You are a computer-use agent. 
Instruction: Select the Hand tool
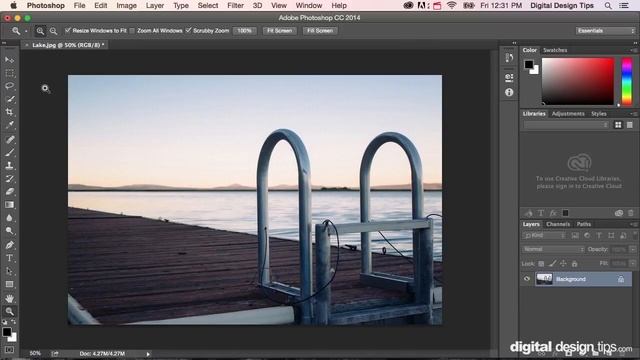point(9,298)
